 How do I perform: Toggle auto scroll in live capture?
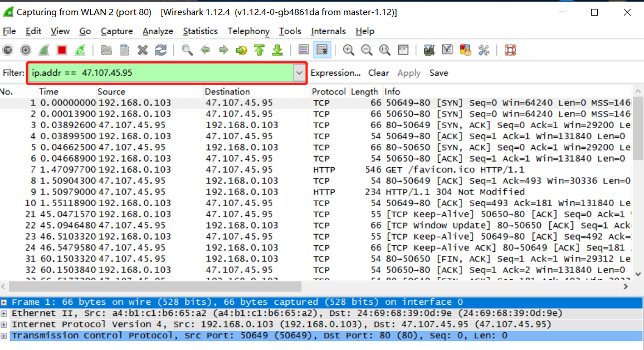pos(322,50)
